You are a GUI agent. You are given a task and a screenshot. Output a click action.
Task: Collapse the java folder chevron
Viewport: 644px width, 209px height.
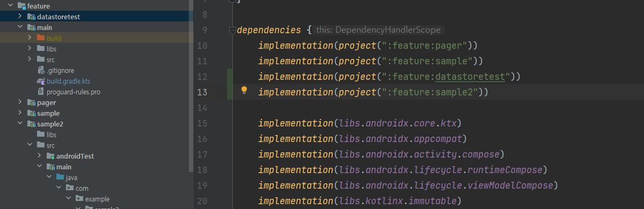[x=49, y=177]
